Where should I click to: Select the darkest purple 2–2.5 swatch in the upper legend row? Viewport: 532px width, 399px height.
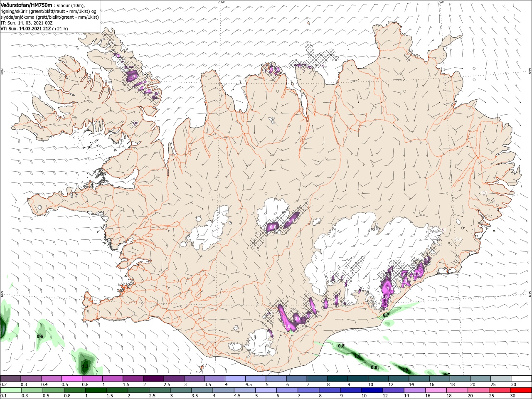point(153,379)
